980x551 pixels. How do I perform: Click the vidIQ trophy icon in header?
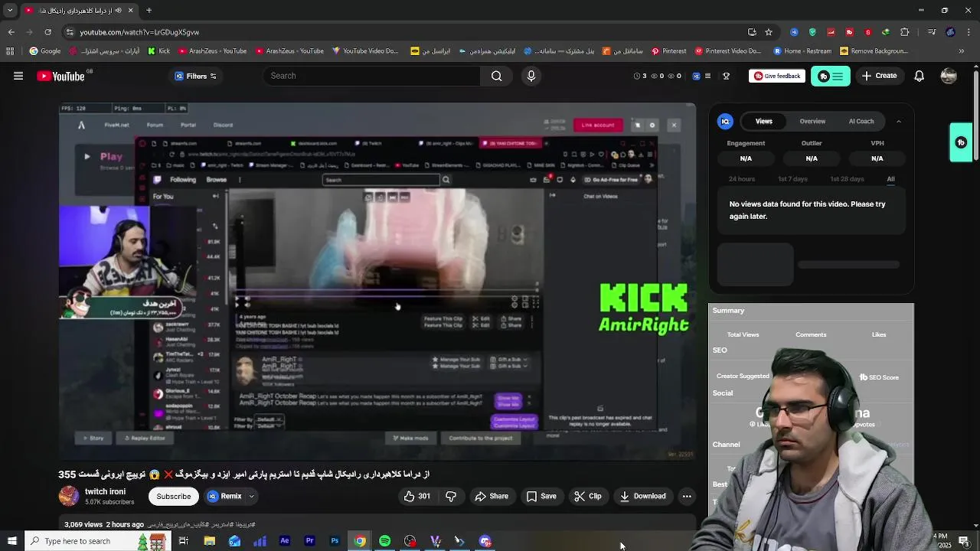tap(726, 76)
